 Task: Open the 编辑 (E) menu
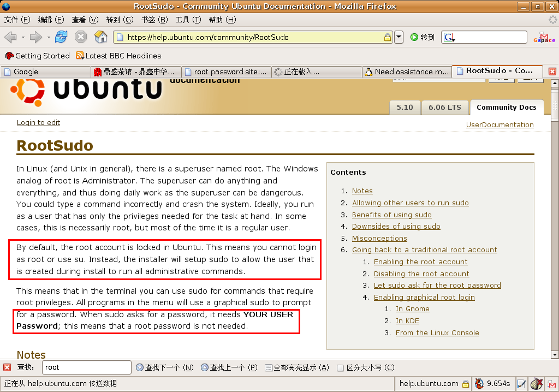tap(51, 20)
